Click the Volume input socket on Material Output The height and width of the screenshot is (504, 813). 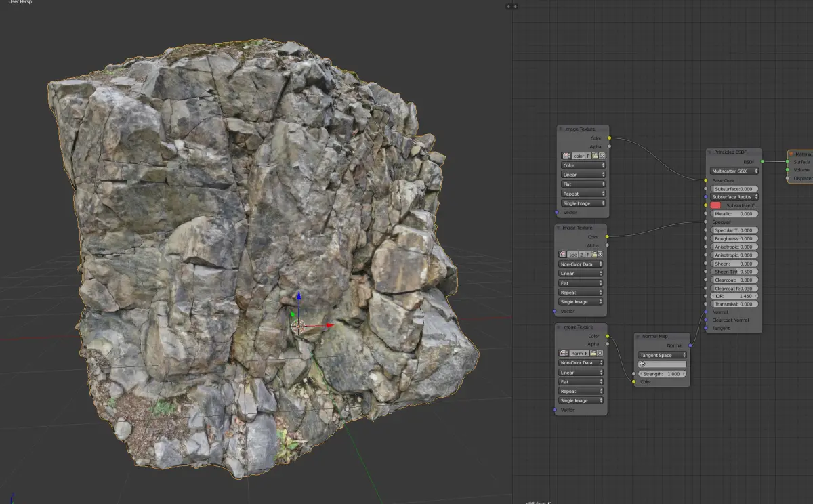pyautogui.click(x=787, y=169)
